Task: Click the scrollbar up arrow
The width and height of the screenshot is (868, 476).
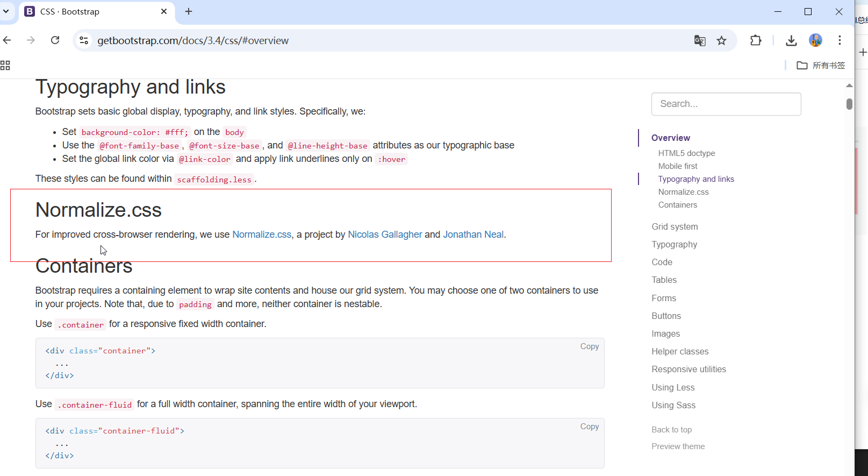Action: (x=849, y=86)
